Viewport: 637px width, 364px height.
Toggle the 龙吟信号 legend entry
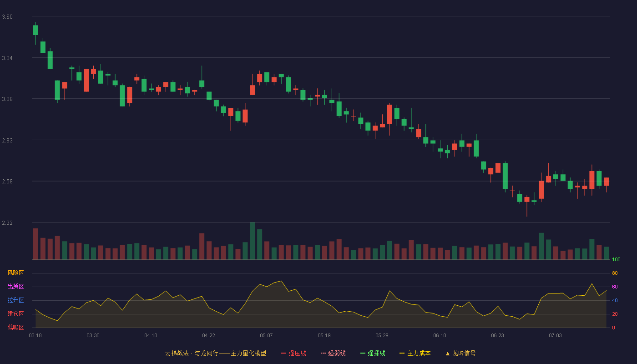(x=460, y=353)
